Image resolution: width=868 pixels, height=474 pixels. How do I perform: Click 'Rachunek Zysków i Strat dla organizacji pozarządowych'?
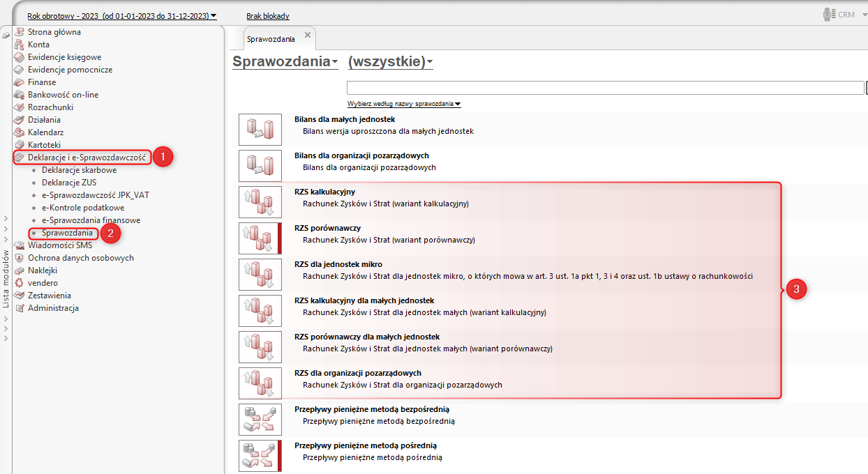click(403, 385)
